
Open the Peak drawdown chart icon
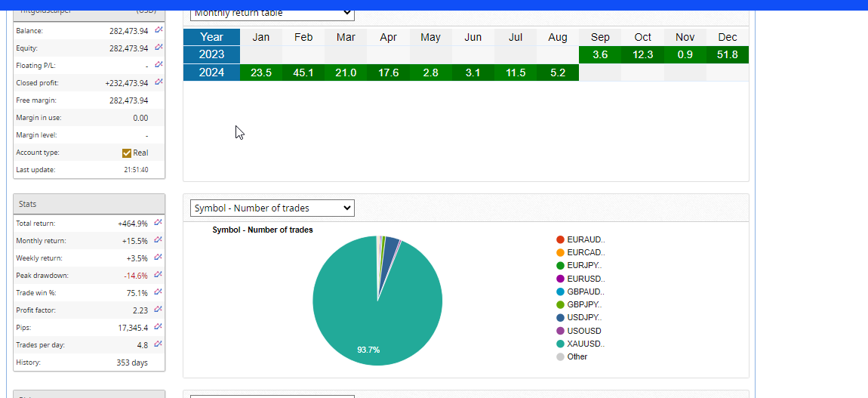click(x=159, y=275)
